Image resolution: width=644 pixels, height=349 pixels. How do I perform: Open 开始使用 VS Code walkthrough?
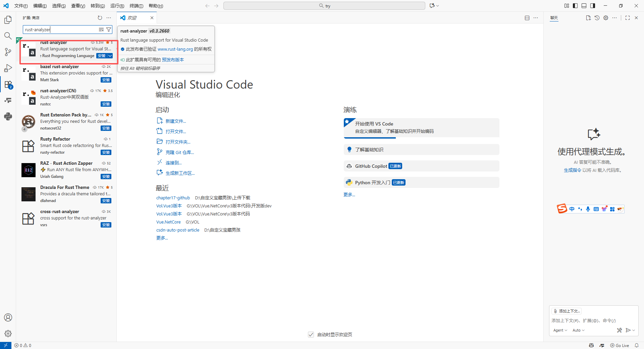tap(421, 128)
